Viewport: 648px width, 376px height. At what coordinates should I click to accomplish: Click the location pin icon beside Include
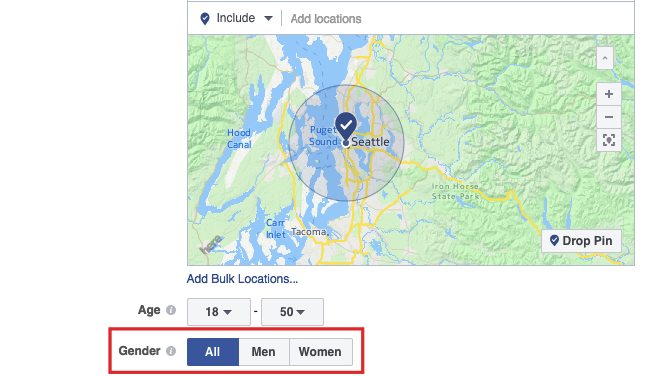click(205, 19)
